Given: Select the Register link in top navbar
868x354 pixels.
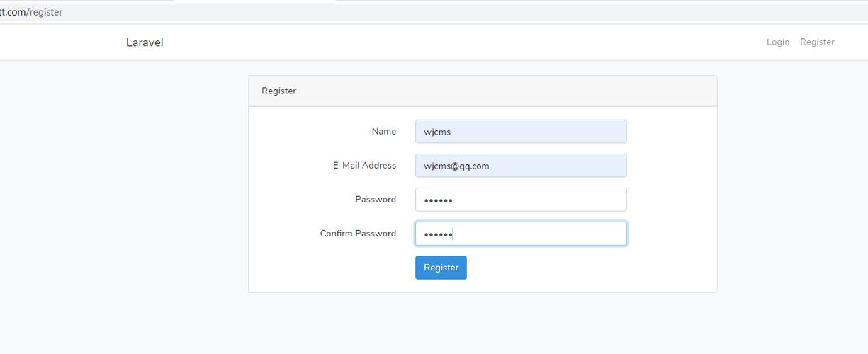Looking at the screenshot, I should tap(817, 42).
